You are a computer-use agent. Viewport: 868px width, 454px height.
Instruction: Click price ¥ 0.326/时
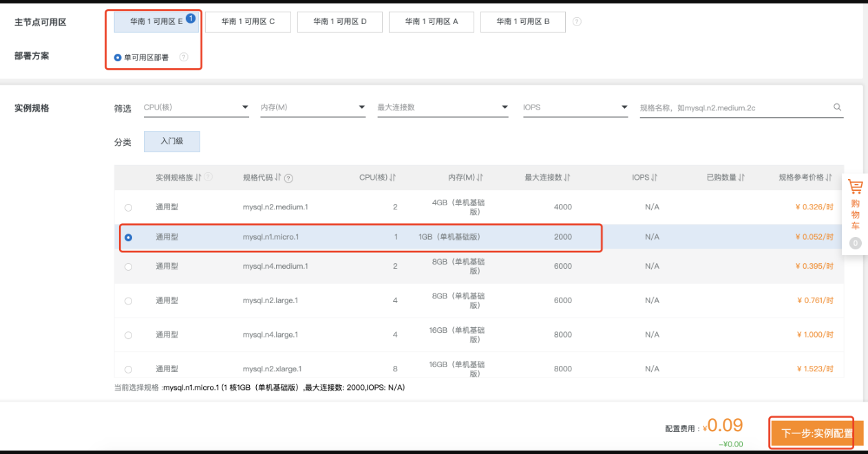[814, 207]
